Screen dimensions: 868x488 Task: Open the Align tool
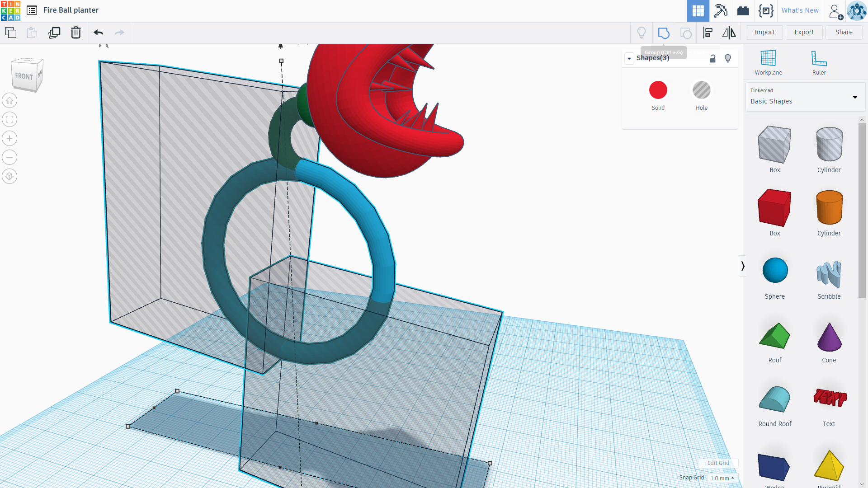(708, 33)
